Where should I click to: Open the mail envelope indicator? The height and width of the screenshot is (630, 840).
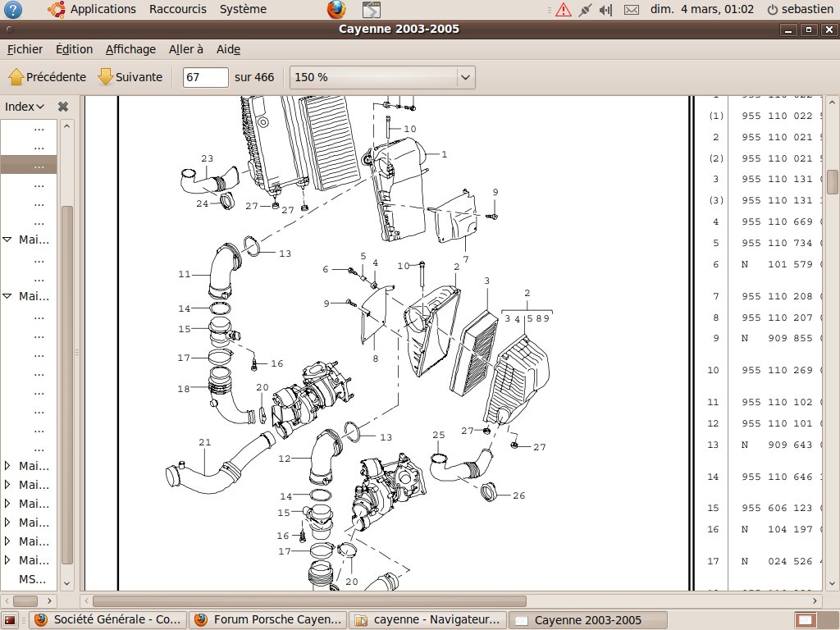632,10
